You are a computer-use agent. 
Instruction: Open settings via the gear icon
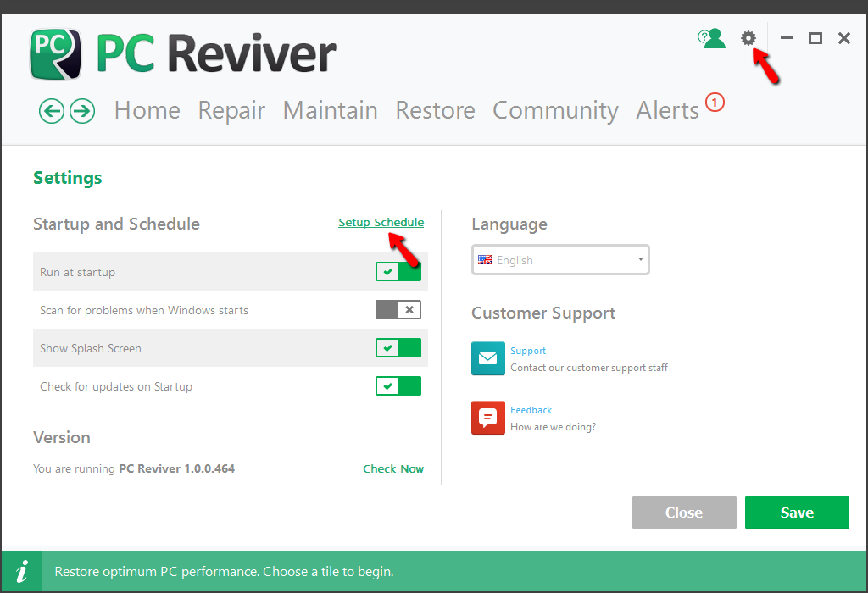click(748, 38)
